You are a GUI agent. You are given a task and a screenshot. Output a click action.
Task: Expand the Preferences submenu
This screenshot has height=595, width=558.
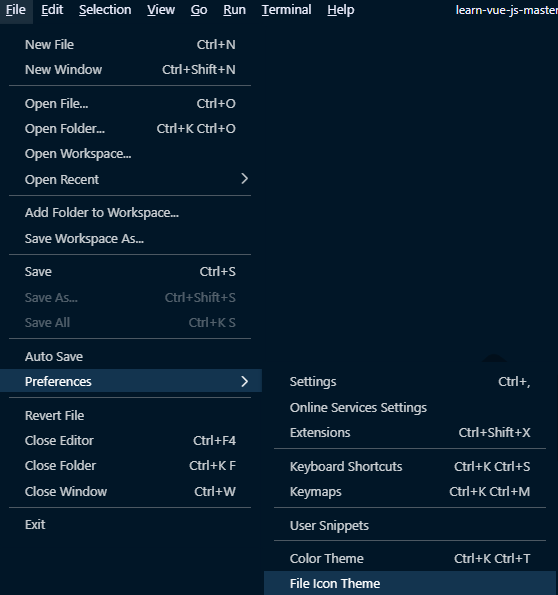point(131,381)
